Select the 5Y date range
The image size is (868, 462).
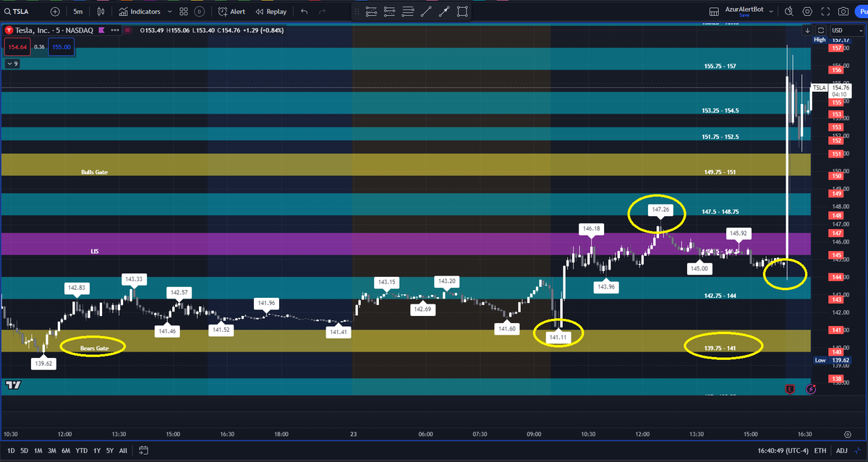110,450
